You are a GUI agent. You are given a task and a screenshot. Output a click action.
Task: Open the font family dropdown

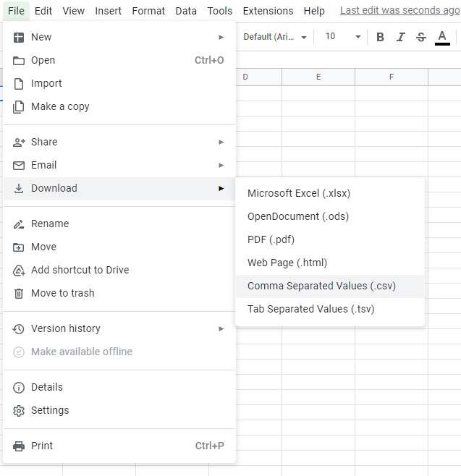click(x=275, y=37)
